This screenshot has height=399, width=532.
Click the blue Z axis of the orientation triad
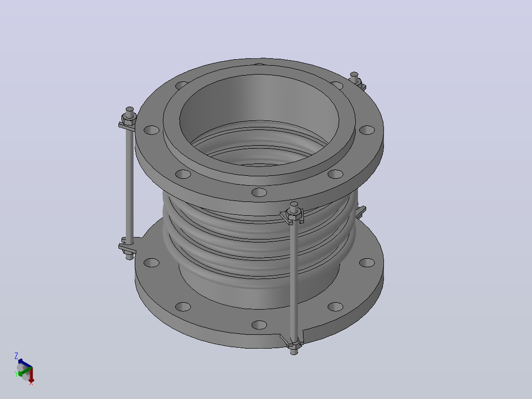coord(25,362)
